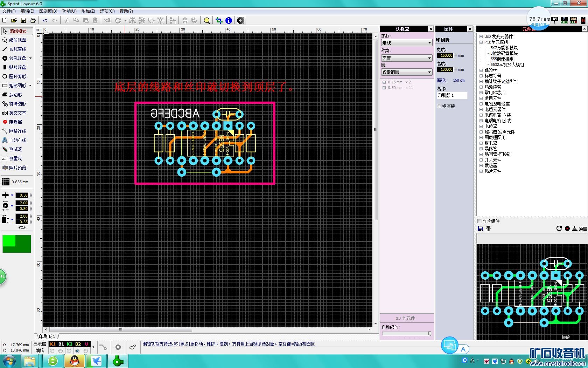The height and width of the screenshot is (368, 588).
Task: Open the 选项(O) menu
Action: pos(107,11)
